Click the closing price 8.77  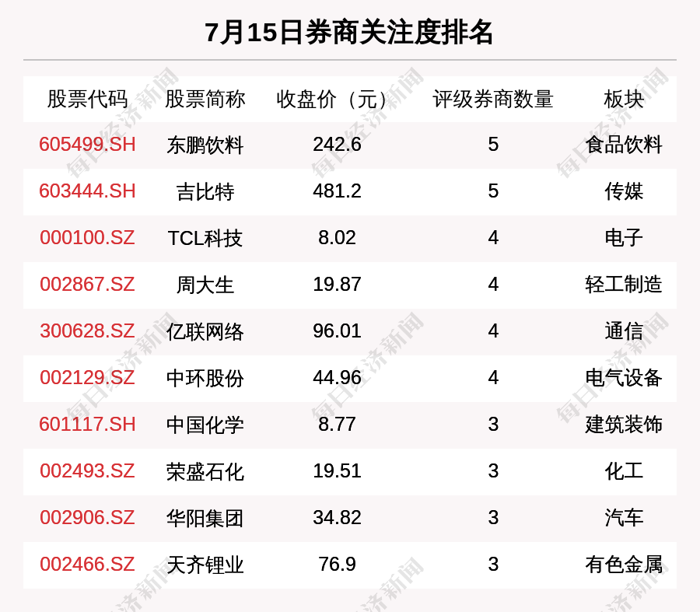337,424
